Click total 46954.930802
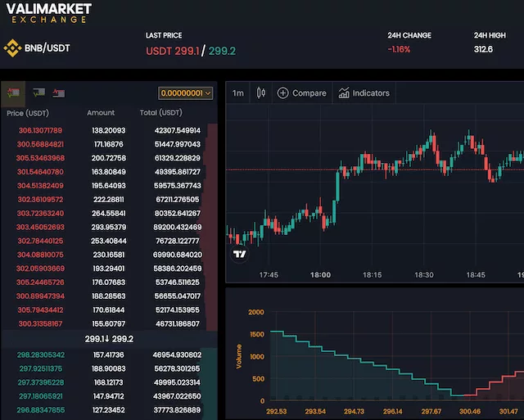524x420 pixels. (x=177, y=355)
